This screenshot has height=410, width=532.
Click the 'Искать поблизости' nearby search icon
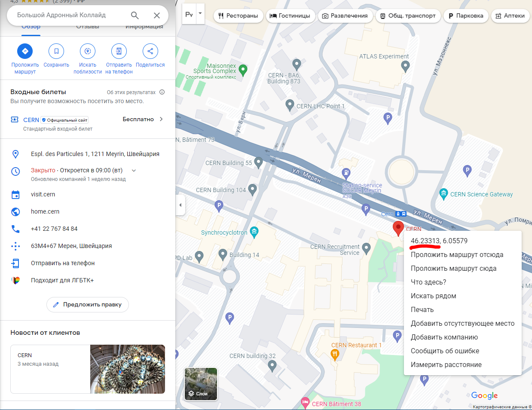coord(88,51)
